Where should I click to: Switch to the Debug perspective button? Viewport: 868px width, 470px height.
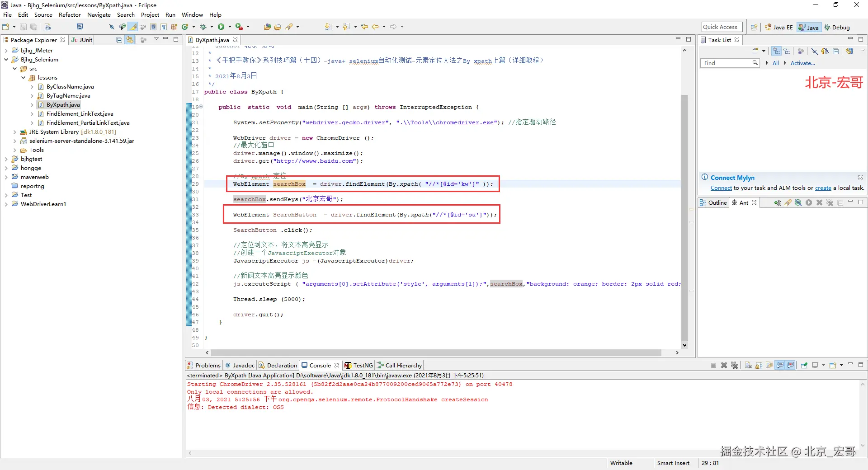837,27
